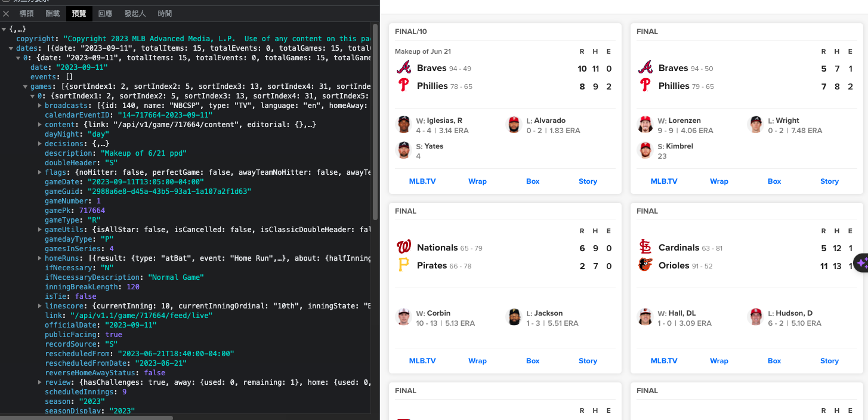Click the DevTools horizontal scrollbar thumb
The height and width of the screenshot is (420, 868).
click(87, 418)
